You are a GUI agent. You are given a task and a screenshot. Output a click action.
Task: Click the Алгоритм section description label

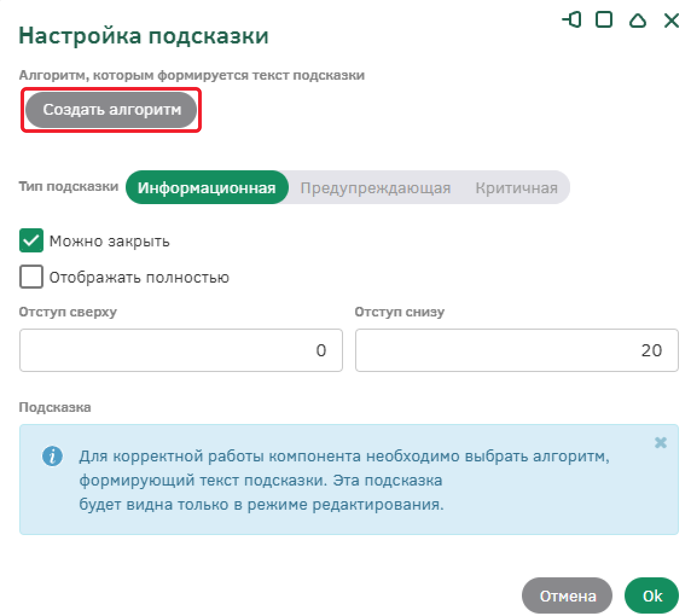pos(191,75)
